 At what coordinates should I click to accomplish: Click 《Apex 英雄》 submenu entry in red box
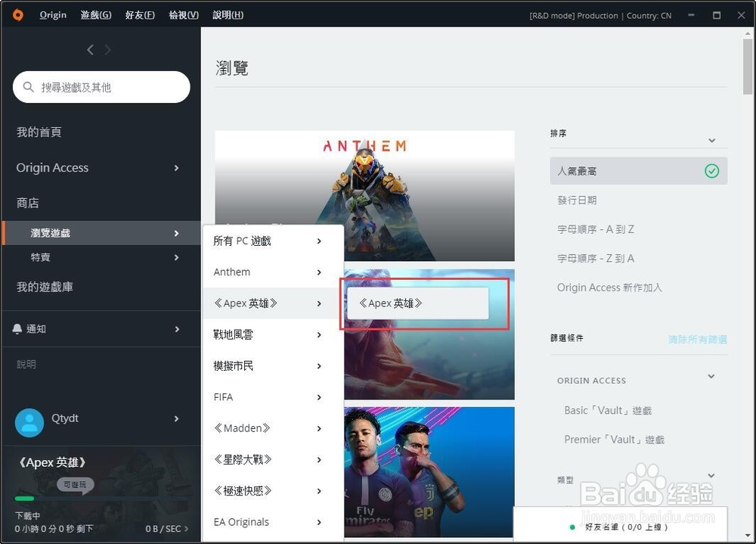[418, 303]
